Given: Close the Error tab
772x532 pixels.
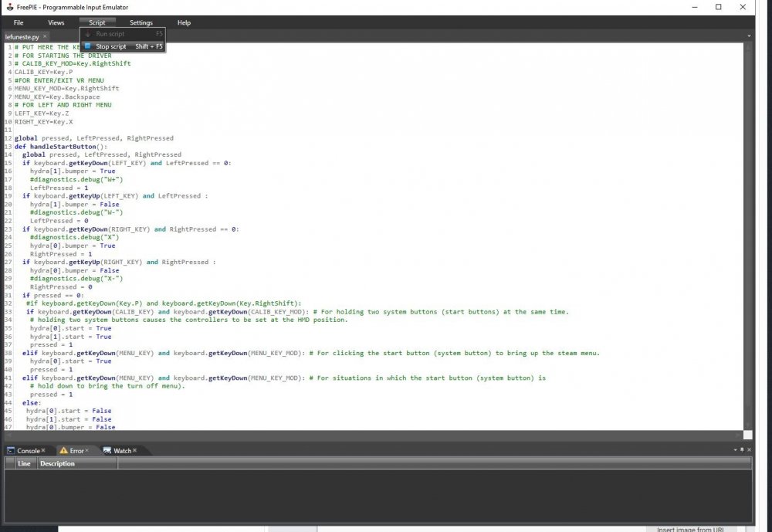Looking at the screenshot, I should 86,451.
